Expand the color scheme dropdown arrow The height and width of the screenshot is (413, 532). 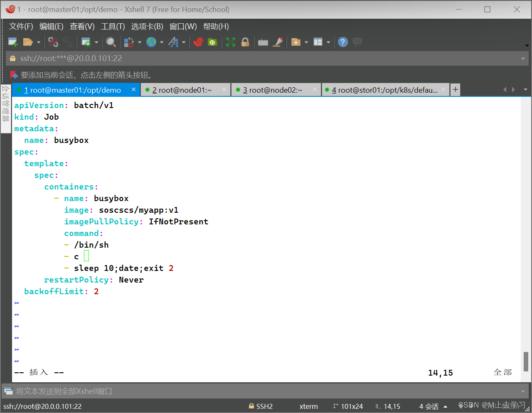140,42
